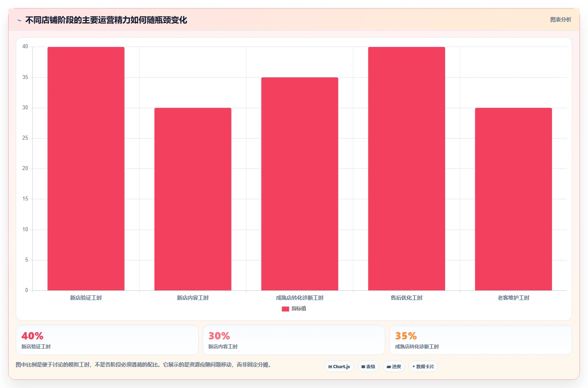588x388 pixels.
Task: Click the blue icon beside the chart title
Action: (x=19, y=20)
